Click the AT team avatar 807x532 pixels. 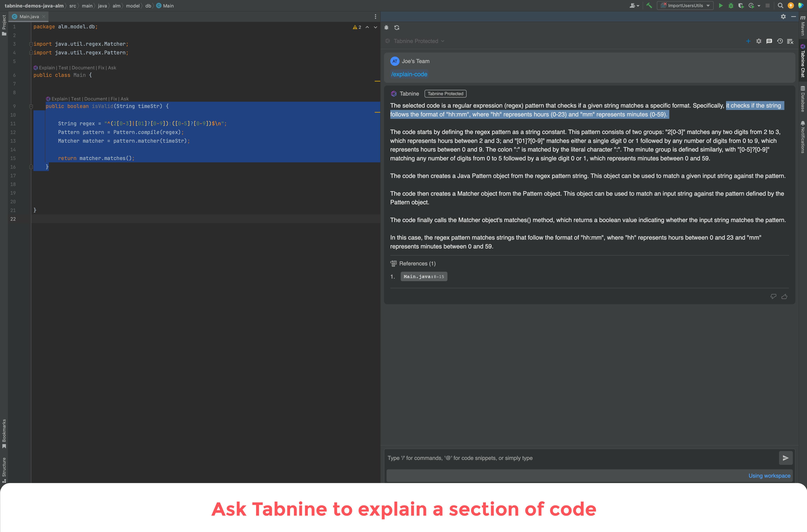(x=395, y=61)
